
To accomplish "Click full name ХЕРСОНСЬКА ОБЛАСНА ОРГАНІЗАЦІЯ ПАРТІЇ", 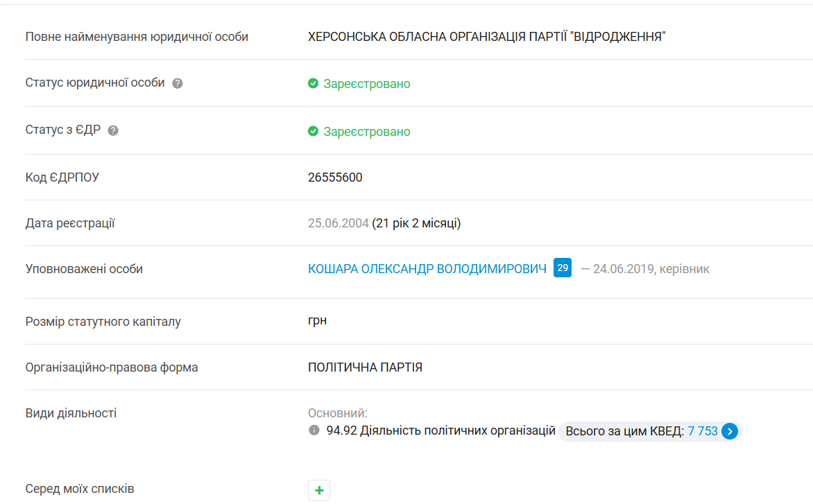I will (487, 37).
